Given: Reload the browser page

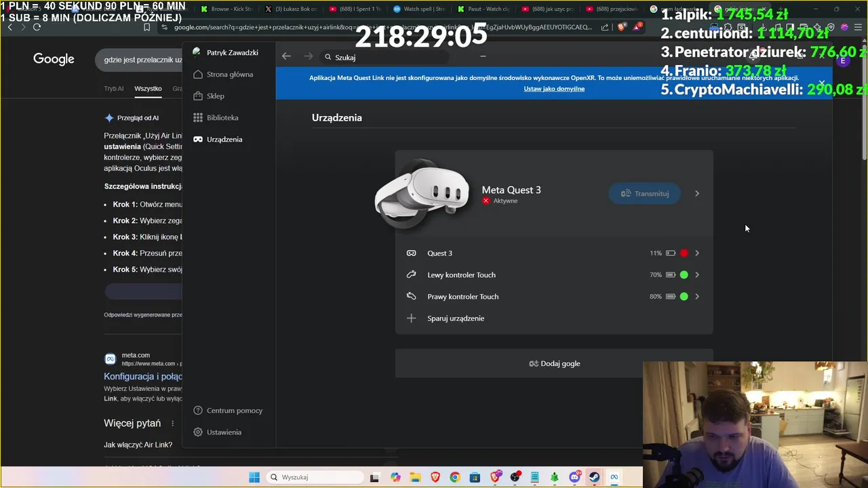Looking at the screenshot, I should (x=37, y=27).
